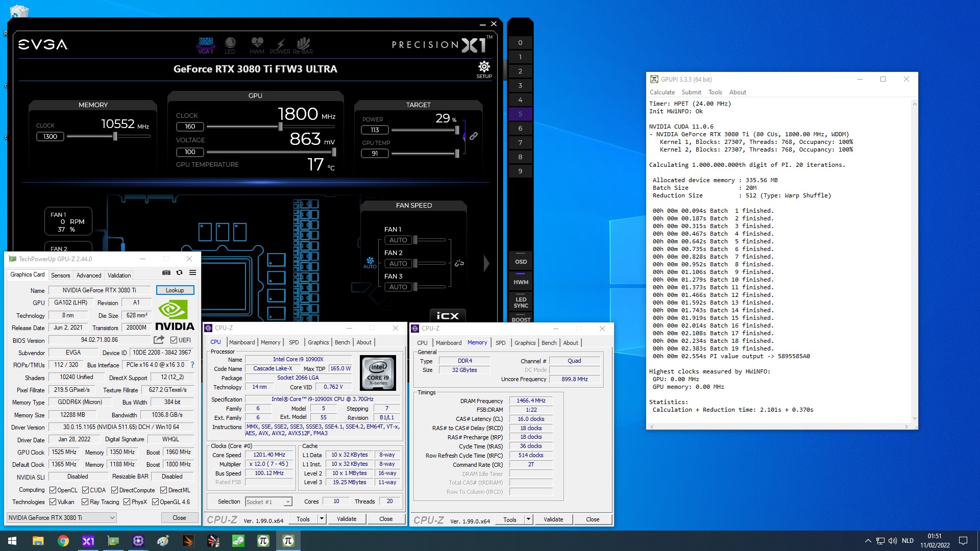Open Calculate menu in GPUPI

coord(662,92)
